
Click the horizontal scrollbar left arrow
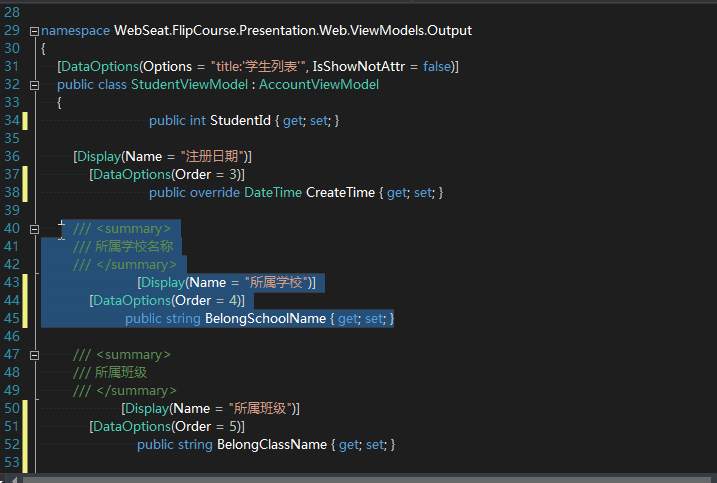pyautogui.click(x=14, y=480)
